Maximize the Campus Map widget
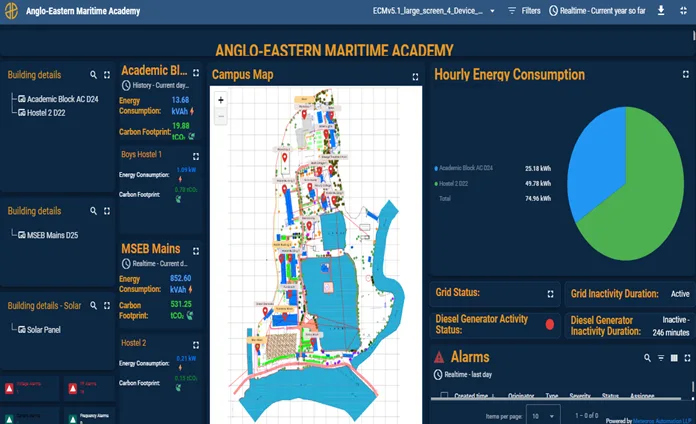696x424 pixels. (x=415, y=77)
